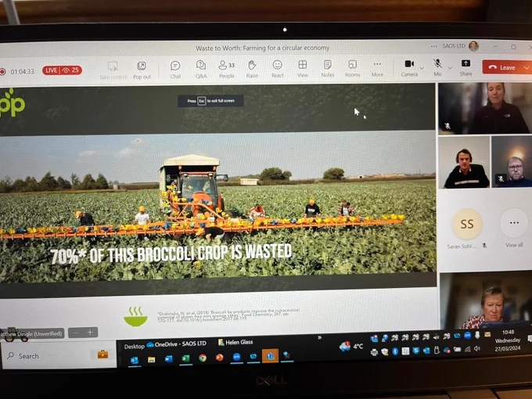Open the Q&A panel
The image size is (532, 399).
pyautogui.click(x=201, y=69)
